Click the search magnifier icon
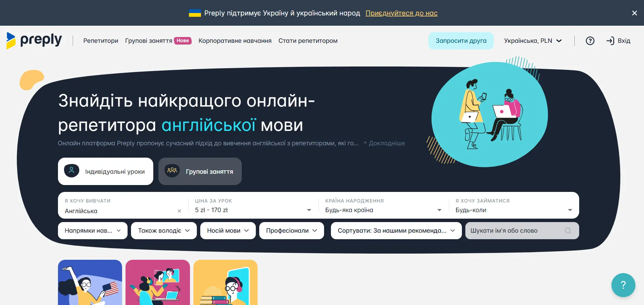 (x=568, y=231)
